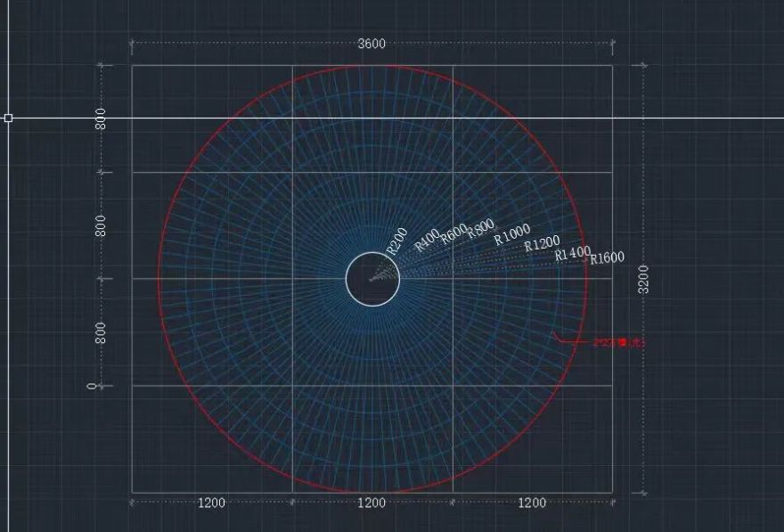
Task: Select the 3200 height dimension on the right
Action: [643, 278]
